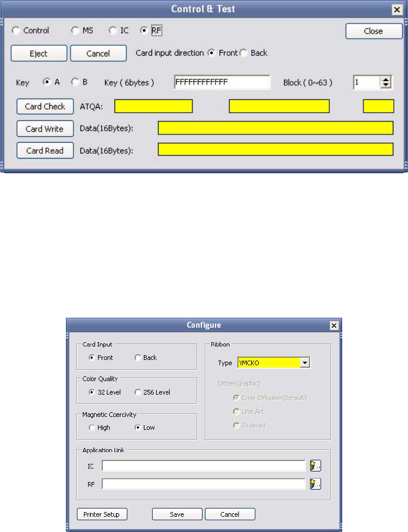Click Cancel next to Eject
Viewport: 408px width, 532px height.
tap(99, 53)
